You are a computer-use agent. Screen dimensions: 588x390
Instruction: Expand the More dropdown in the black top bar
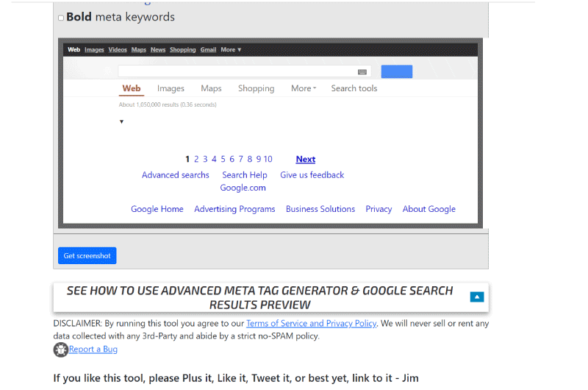[x=231, y=49]
